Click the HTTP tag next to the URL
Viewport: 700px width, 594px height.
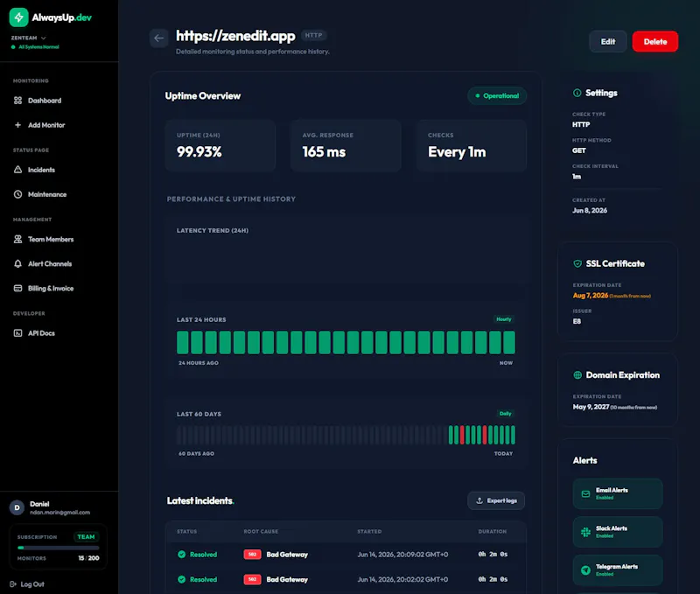[x=313, y=35]
